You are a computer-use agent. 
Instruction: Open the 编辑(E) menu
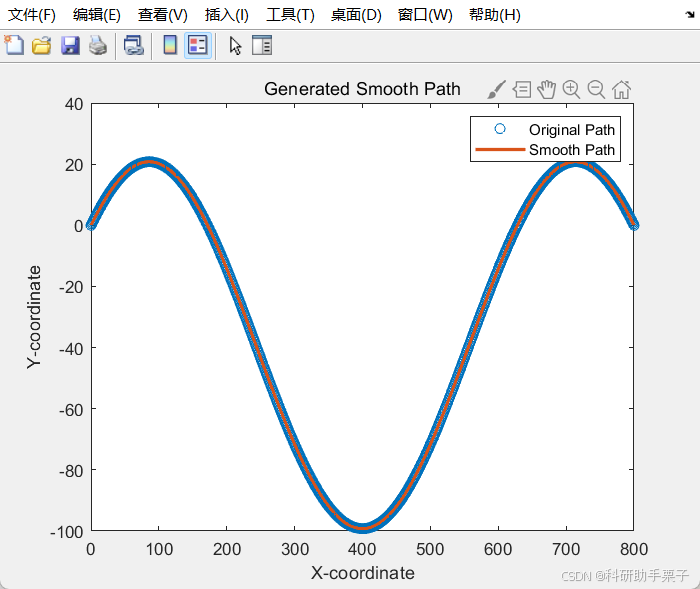pyautogui.click(x=96, y=15)
